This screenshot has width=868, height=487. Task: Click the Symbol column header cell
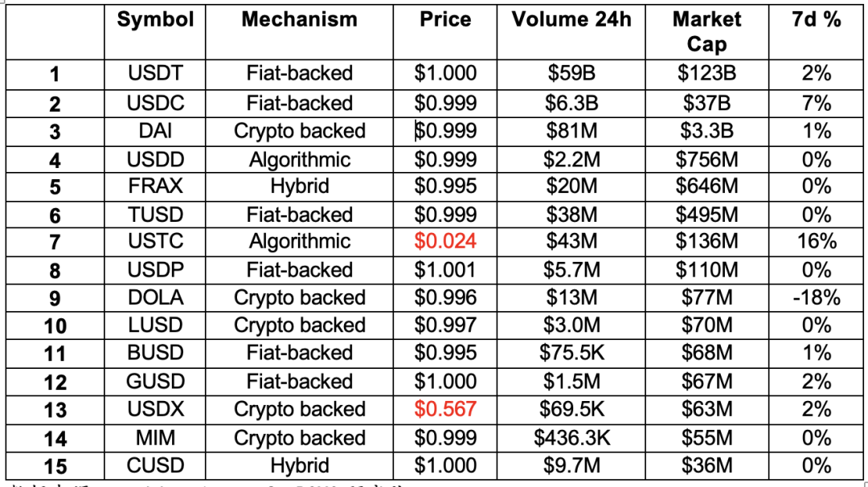click(155, 32)
